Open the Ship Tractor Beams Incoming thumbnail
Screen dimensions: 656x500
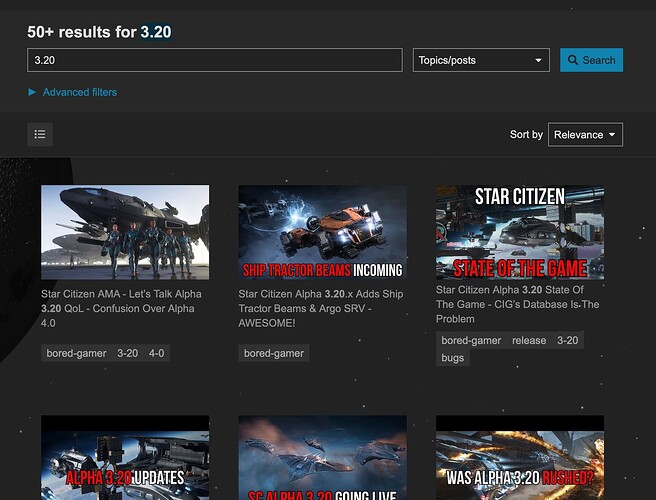point(322,232)
